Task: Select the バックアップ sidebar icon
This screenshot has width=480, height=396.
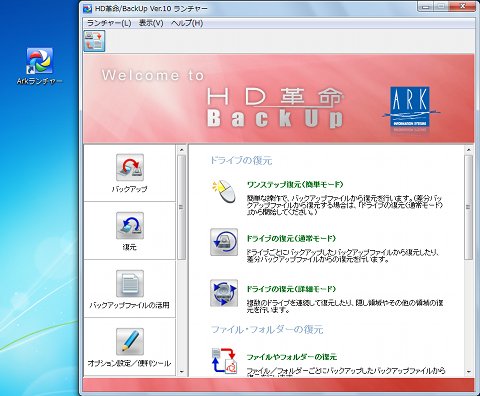Action: [130, 167]
